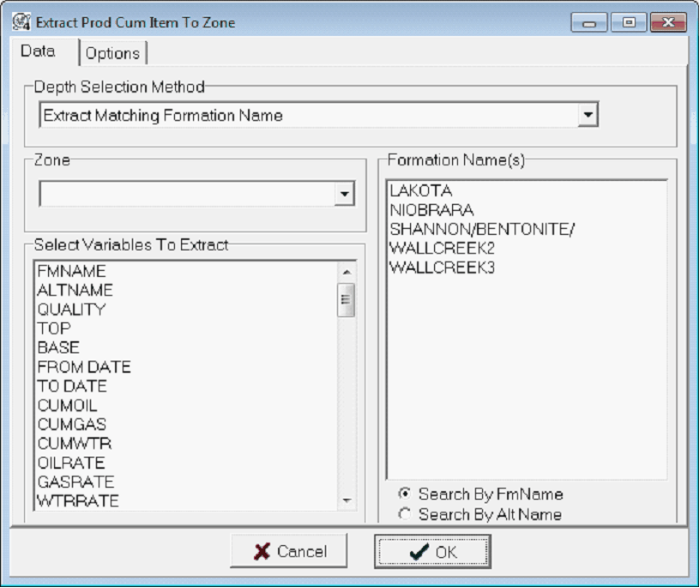700x588 pixels.
Task: Click scroll down arrow in variables list
Action: click(347, 501)
